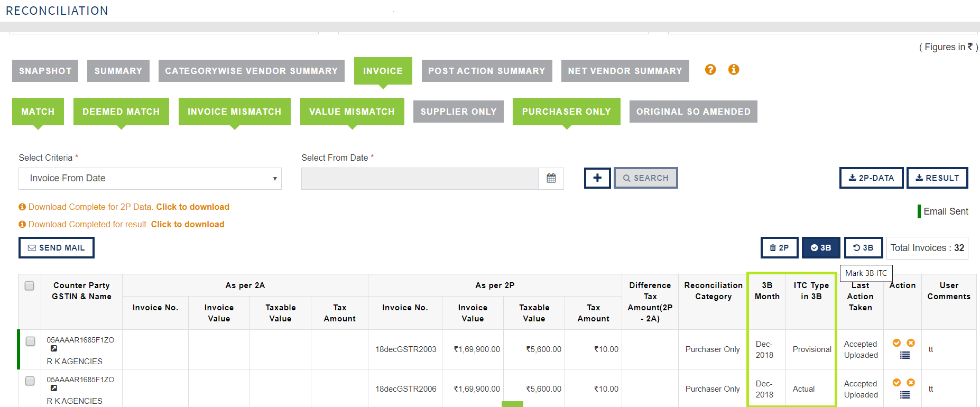Open the Post Action Summary tab
Image resolution: width=980 pixels, height=407 pixels.
pos(487,71)
